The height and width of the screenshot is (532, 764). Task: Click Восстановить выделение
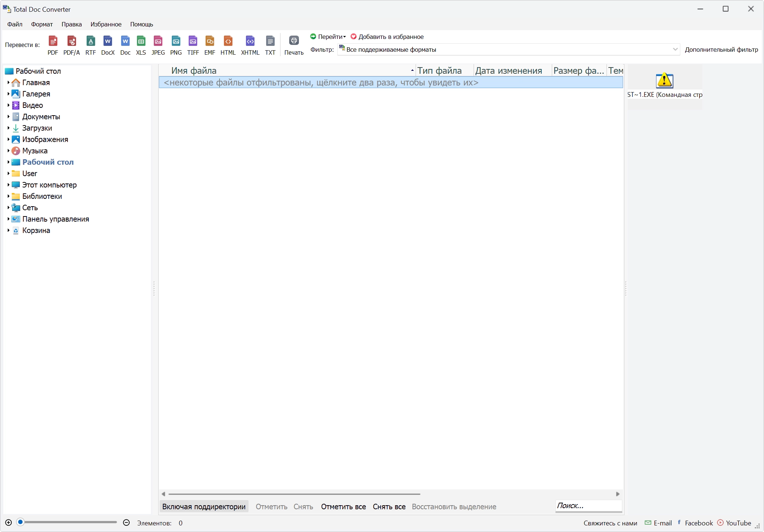(454, 507)
